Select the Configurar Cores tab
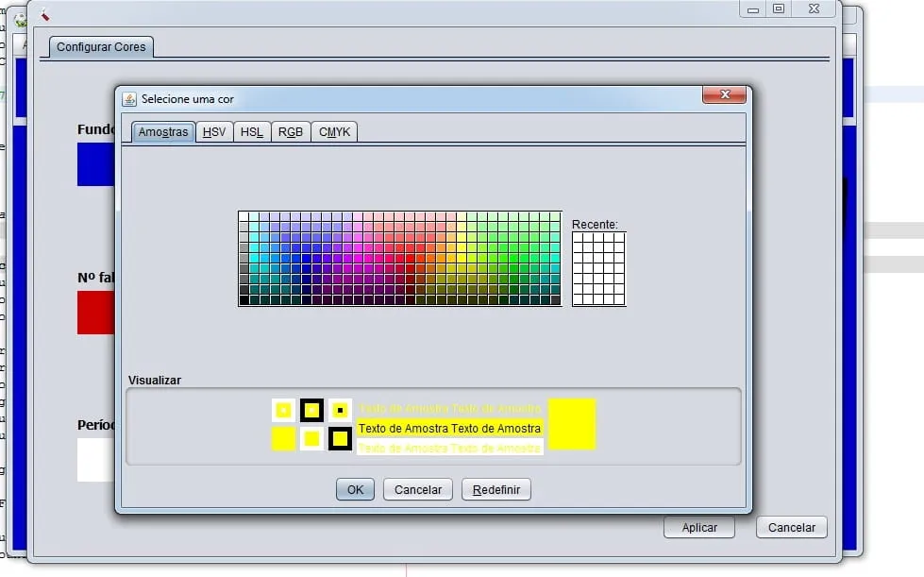924x577 pixels. pyautogui.click(x=101, y=47)
